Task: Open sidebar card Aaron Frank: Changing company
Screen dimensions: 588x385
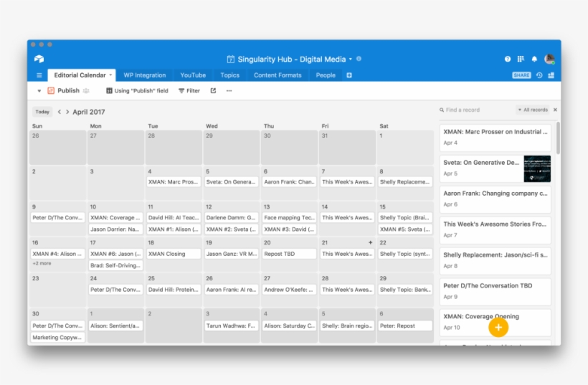Action: [495, 199]
